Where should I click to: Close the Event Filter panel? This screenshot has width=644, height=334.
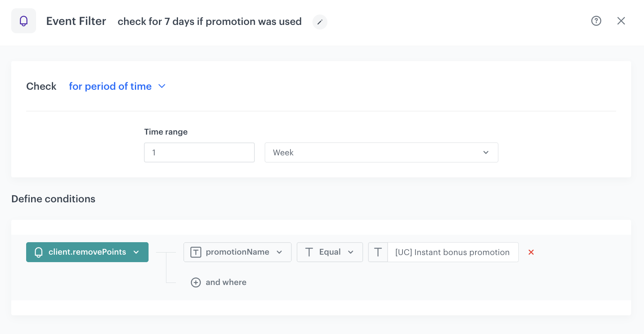(x=621, y=20)
